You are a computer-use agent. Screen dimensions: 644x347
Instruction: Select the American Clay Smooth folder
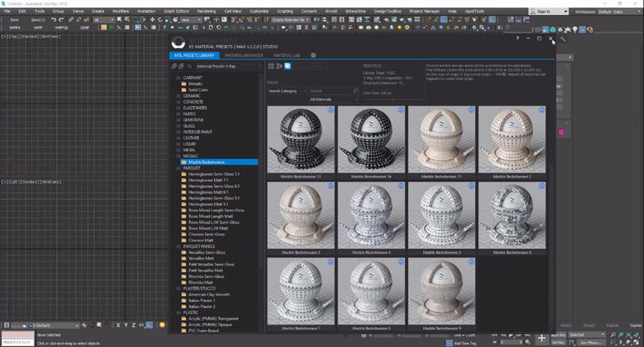click(x=209, y=295)
